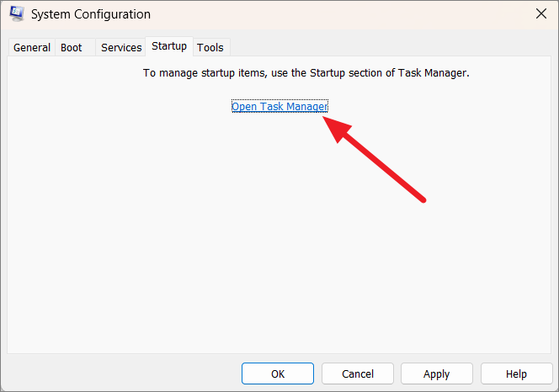This screenshot has width=559, height=392.
Task: Click the Cancel button
Action: coord(358,373)
